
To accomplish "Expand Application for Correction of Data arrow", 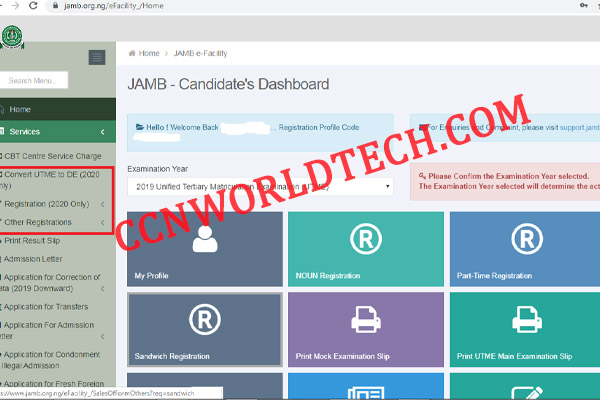I will pos(103,289).
